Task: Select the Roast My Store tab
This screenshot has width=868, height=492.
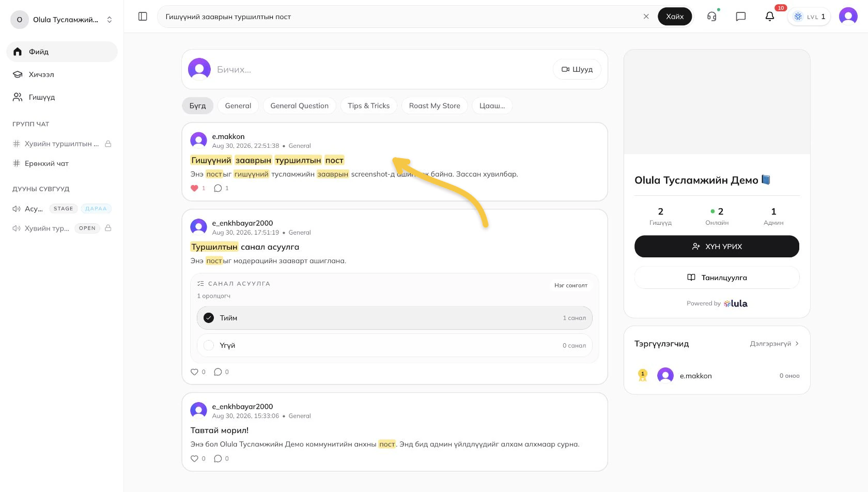Action: pyautogui.click(x=435, y=105)
